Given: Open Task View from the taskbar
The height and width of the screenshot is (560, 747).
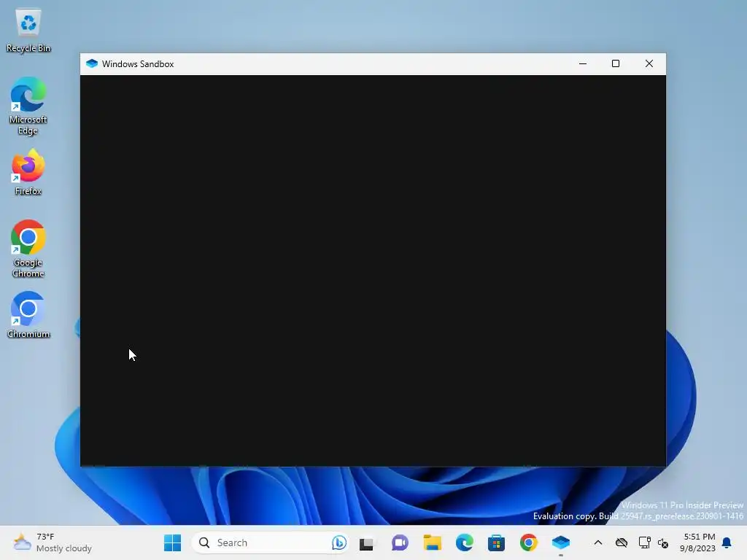Looking at the screenshot, I should [366, 542].
